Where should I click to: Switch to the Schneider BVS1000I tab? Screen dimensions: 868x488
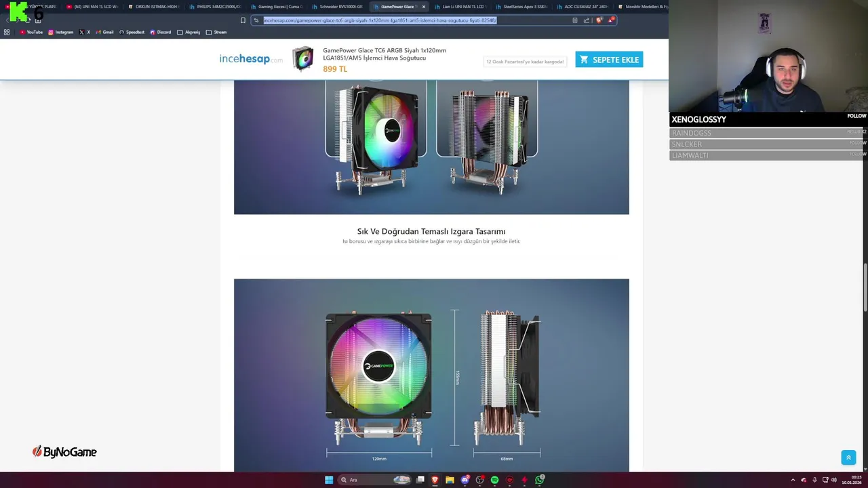click(337, 7)
